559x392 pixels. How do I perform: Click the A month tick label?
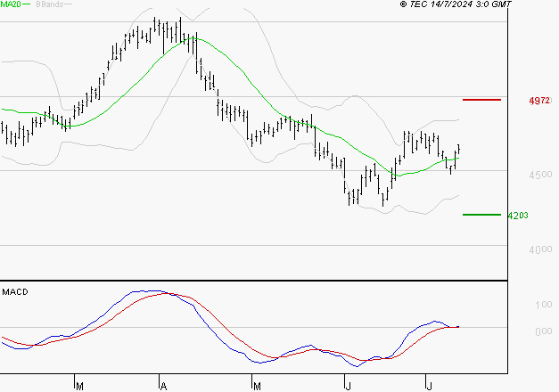163,386
